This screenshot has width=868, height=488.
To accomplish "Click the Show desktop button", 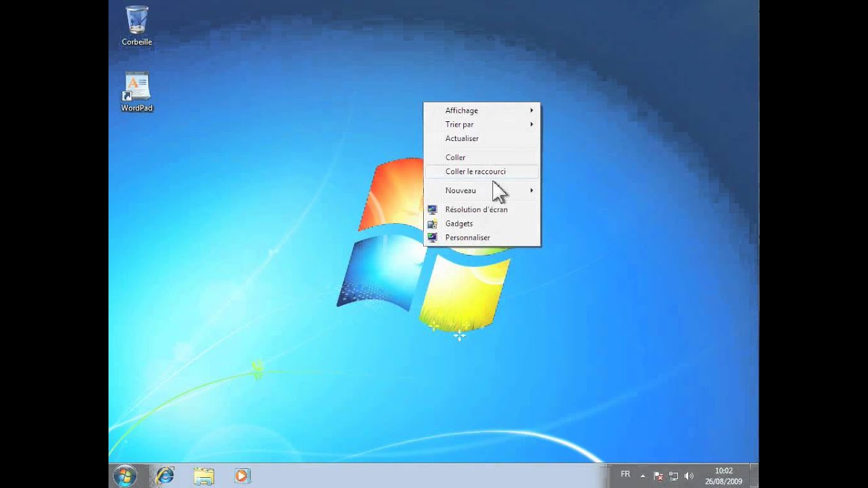I will tap(753, 476).
